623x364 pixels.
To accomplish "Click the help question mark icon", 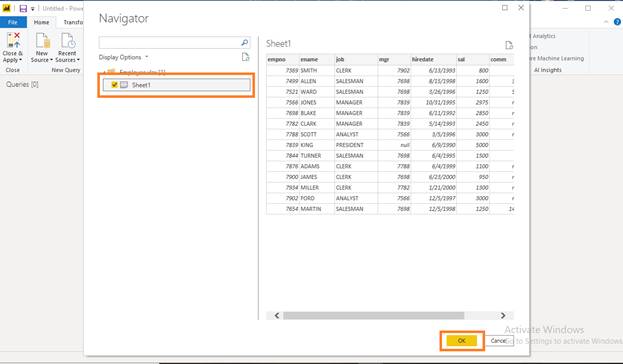I will pos(617,22).
